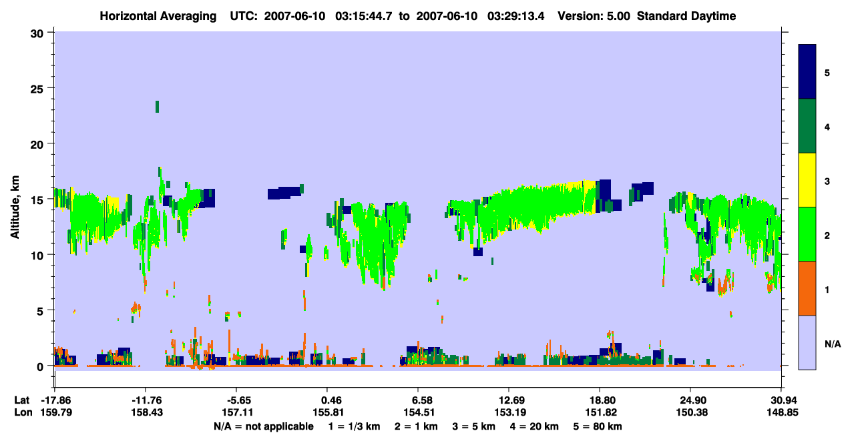Click latitude value -17.86
The image size is (868, 445).
[55, 400]
